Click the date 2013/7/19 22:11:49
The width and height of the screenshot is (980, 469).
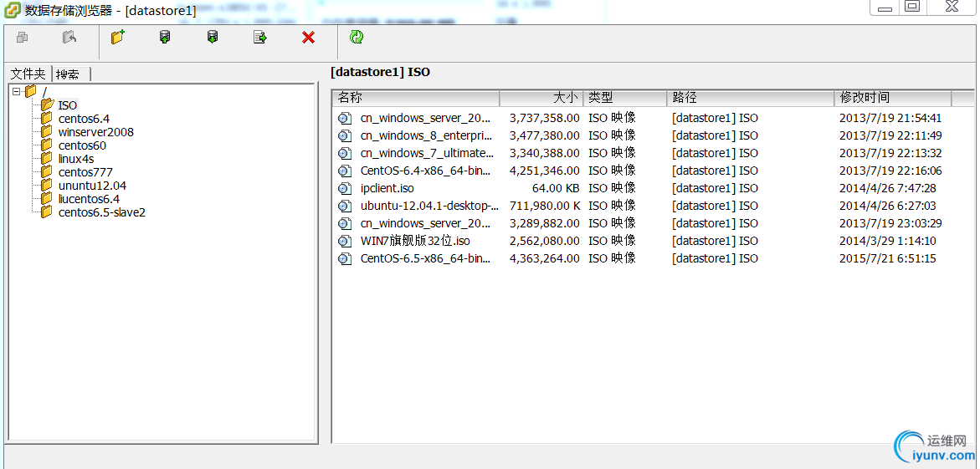click(890, 135)
